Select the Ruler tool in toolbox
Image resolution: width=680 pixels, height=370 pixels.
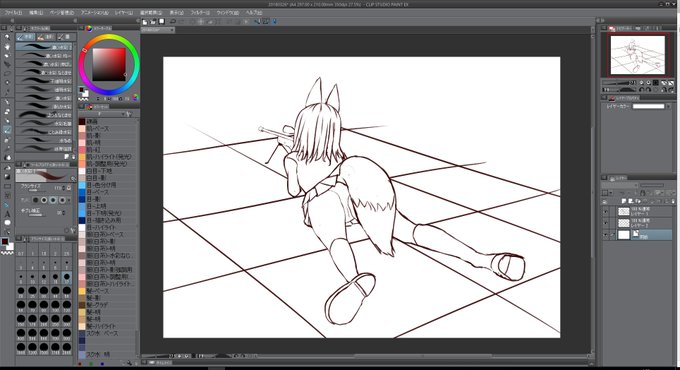click(x=7, y=205)
